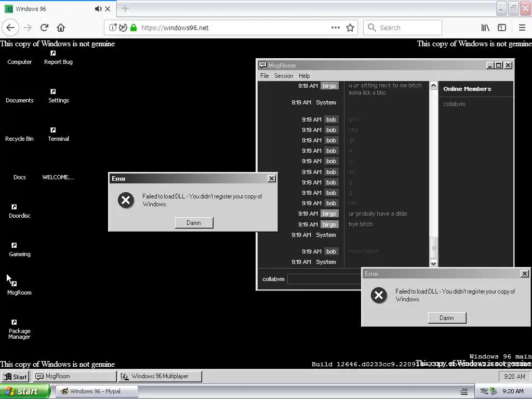Toggle the browser sidebar icon

click(502, 28)
